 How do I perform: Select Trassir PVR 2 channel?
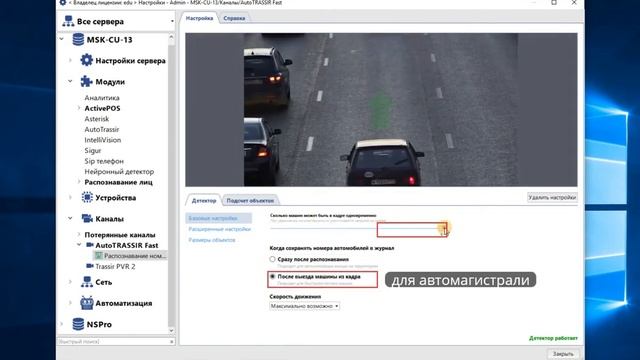115,267
